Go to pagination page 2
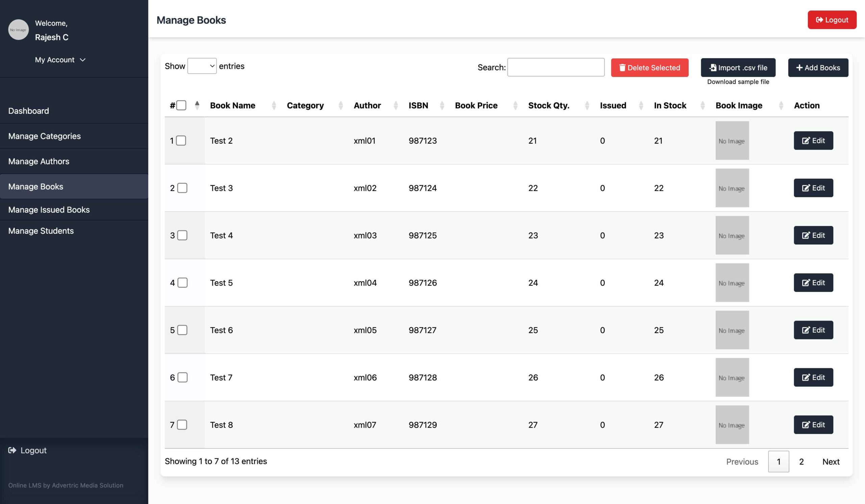Viewport: 865px width, 504px height. pos(801,461)
